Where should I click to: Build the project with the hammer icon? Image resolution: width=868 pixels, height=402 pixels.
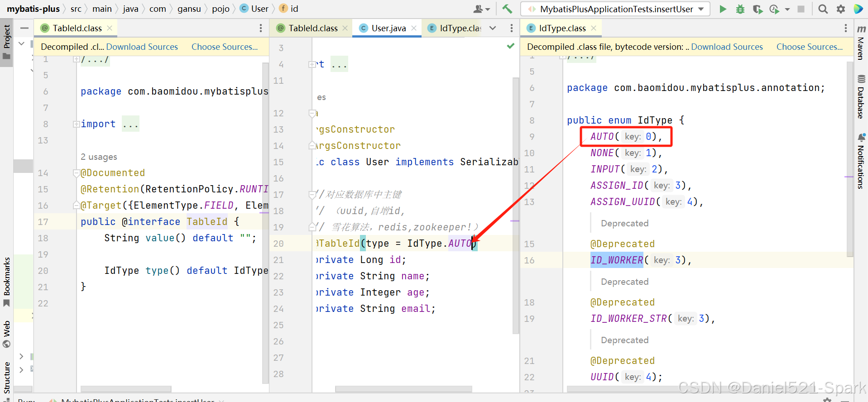pos(507,9)
